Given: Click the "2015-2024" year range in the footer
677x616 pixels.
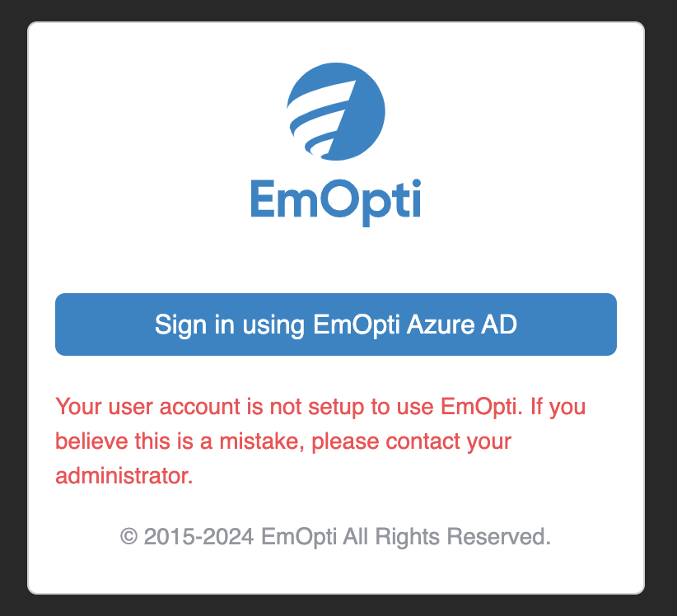Looking at the screenshot, I should point(198,537).
